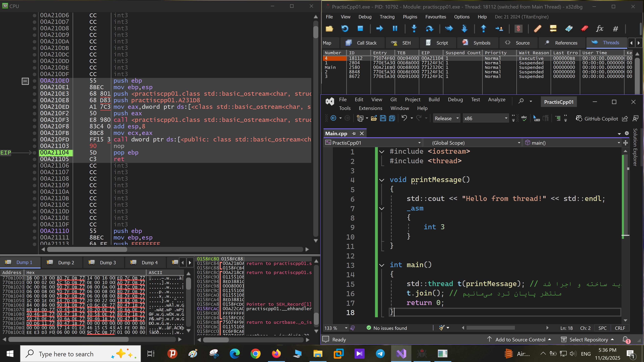The height and width of the screenshot is (362, 644).
Task: Click the fx functions icon
Action: click(x=600, y=28)
